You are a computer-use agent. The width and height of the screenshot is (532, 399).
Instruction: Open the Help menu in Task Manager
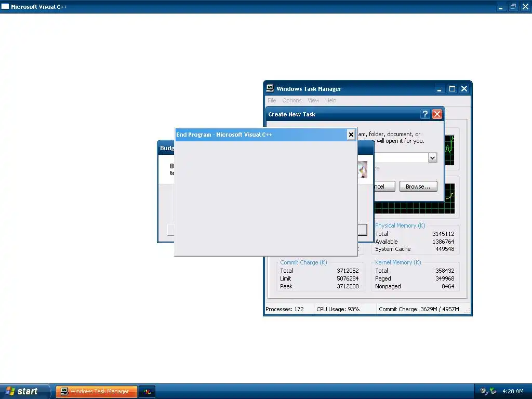click(x=330, y=100)
